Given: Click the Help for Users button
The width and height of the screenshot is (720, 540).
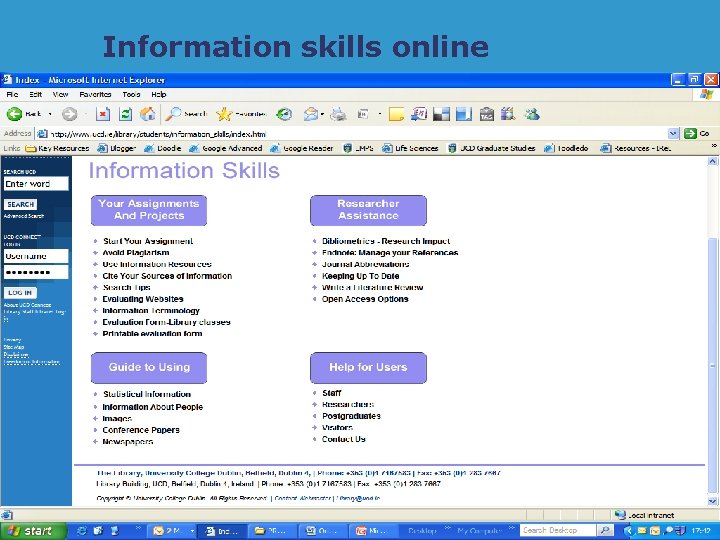Looking at the screenshot, I should [368, 367].
